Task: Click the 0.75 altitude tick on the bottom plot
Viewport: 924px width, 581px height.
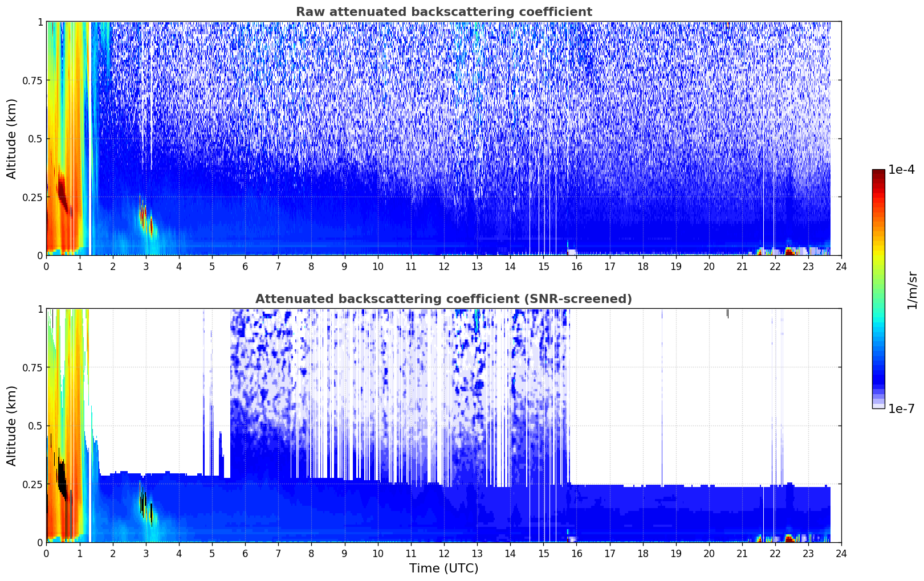Action: (x=33, y=367)
